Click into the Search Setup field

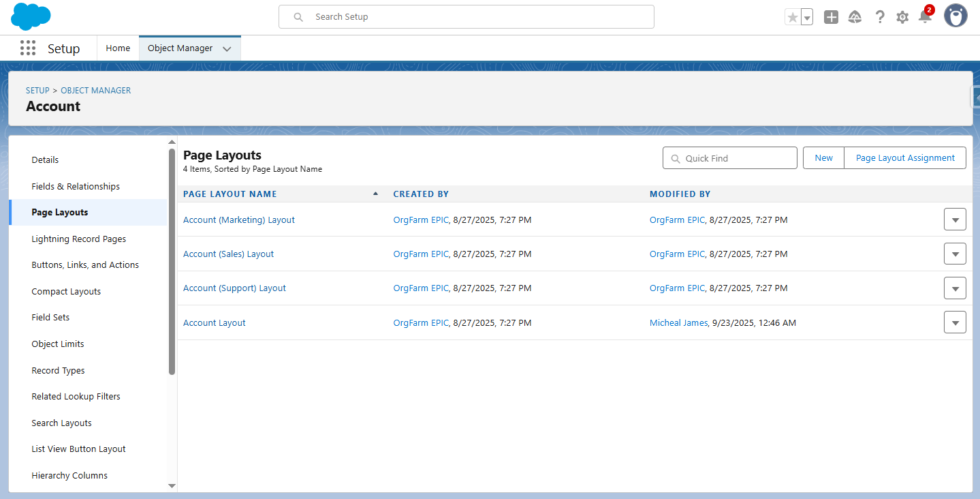(467, 17)
